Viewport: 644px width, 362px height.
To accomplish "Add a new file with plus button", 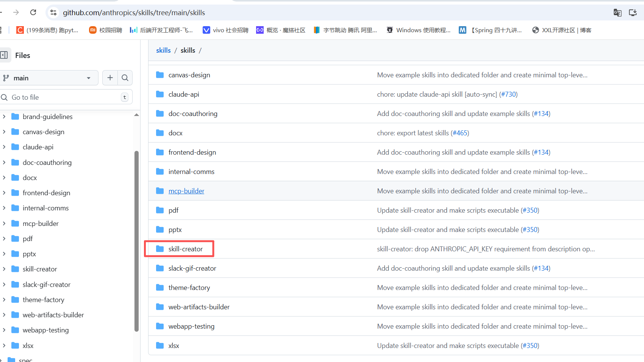I will pos(110,78).
